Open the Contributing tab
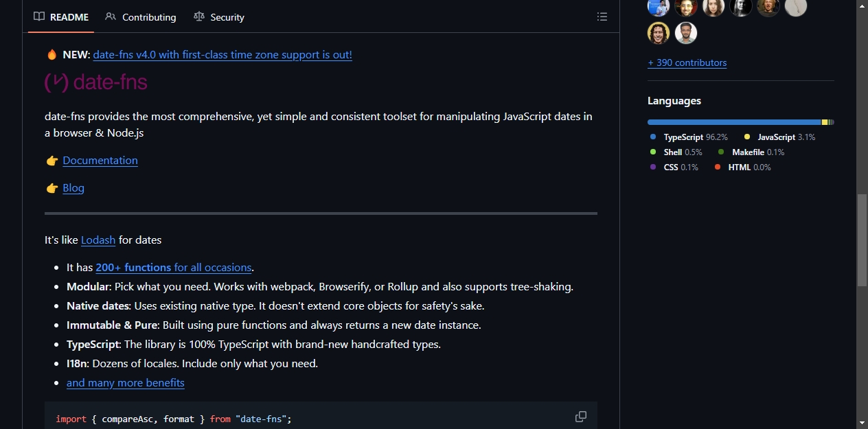The width and height of the screenshot is (868, 429). (141, 16)
